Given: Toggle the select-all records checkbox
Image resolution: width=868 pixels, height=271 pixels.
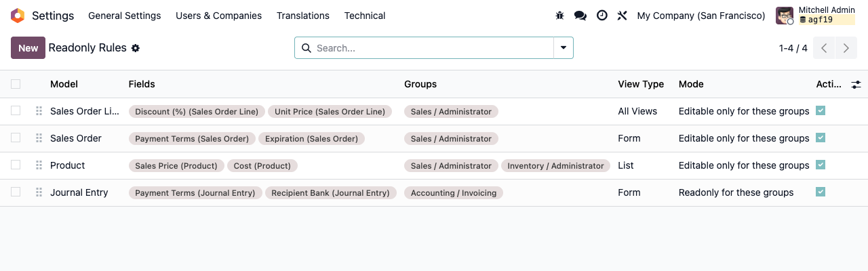Looking at the screenshot, I should (16, 84).
